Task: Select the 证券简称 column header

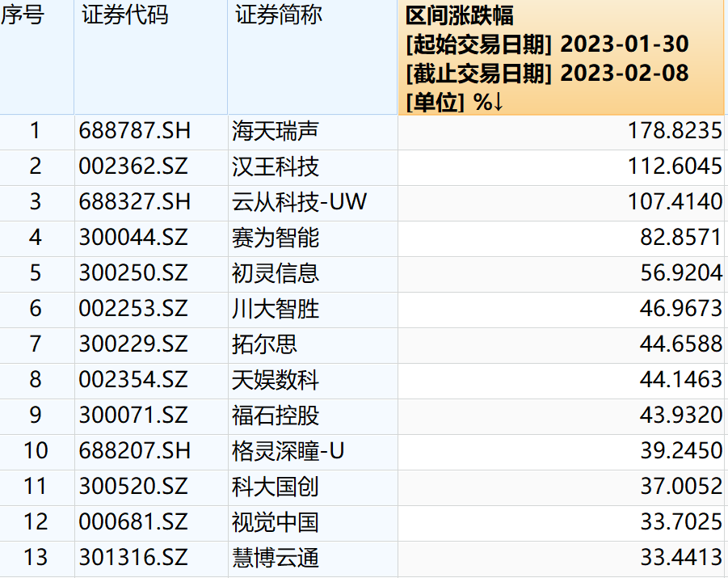Action: click(x=279, y=15)
